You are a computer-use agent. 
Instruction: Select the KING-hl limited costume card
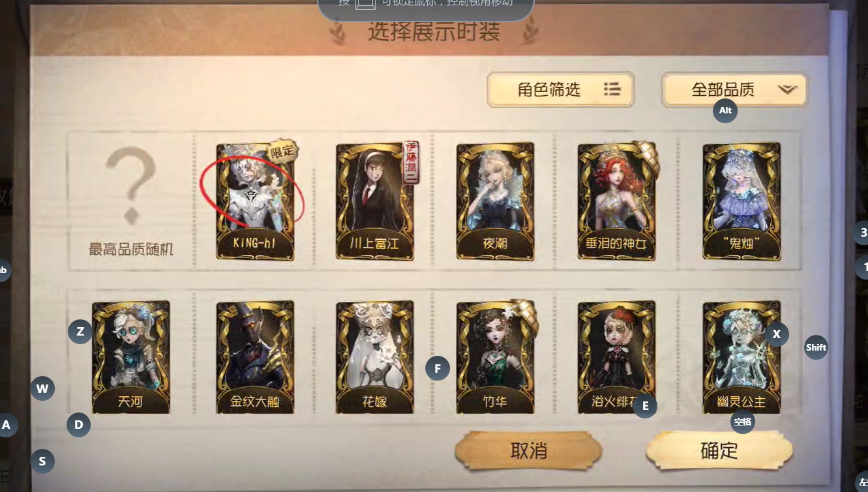click(255, 201)
